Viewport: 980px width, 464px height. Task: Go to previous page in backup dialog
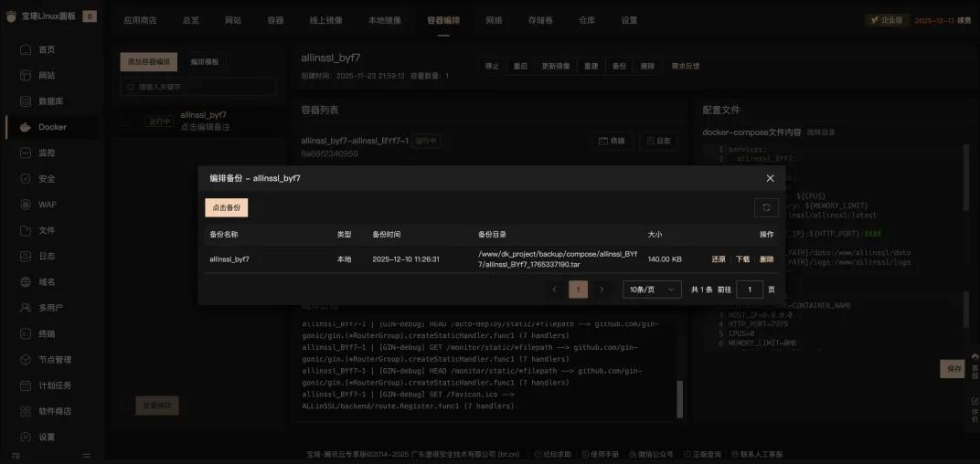coord(554,290)
